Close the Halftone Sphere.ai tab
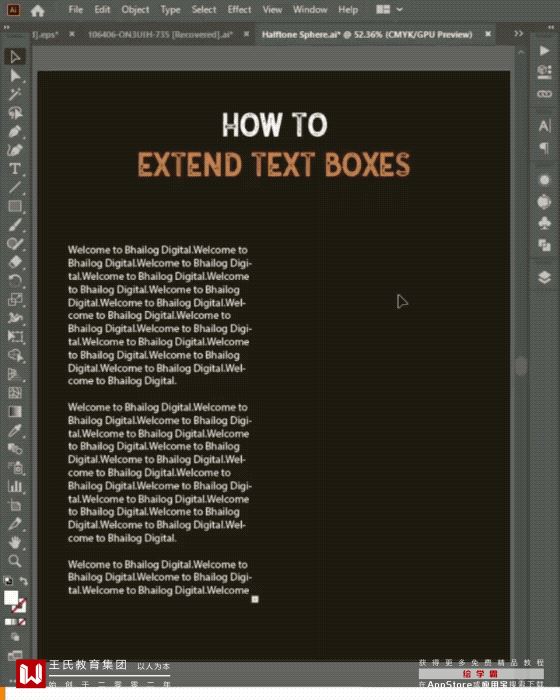This screenshot has width=560, height=700. pos(488,34)
